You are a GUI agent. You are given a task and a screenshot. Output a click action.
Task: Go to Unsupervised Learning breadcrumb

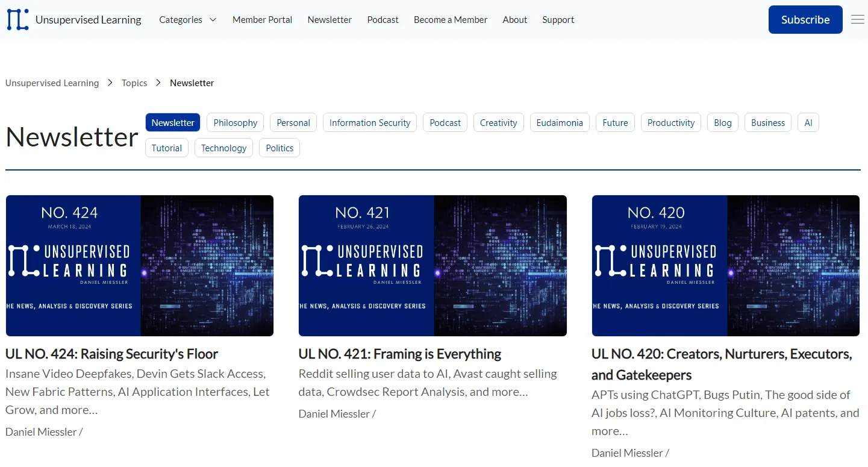pos(52,83)
